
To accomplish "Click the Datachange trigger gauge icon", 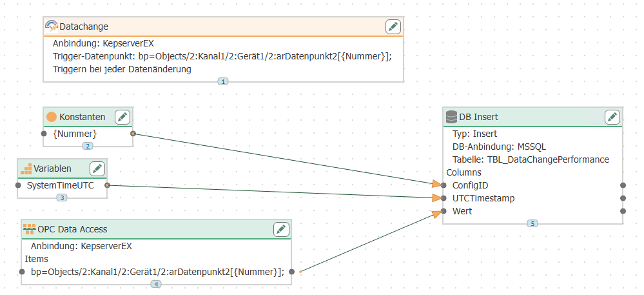I will click(52, 26).
